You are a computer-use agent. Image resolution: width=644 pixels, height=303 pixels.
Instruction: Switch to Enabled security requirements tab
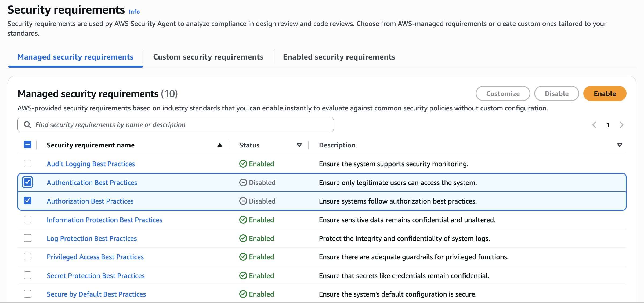pos(339,57)
